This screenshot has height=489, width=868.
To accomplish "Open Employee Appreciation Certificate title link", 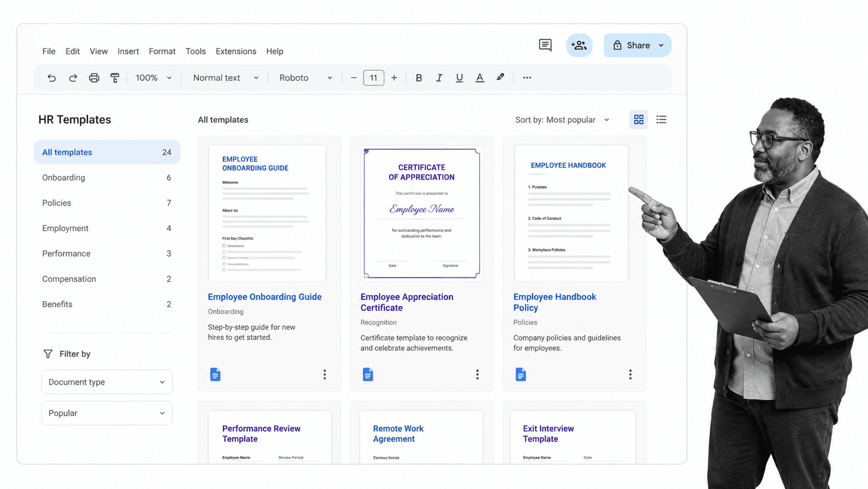I will tap(407, 302).
